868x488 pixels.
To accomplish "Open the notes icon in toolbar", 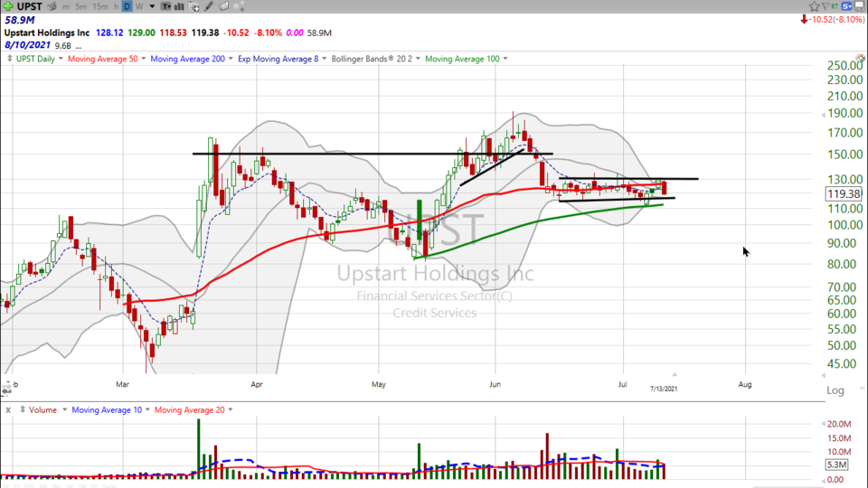I will click(223, 6).
